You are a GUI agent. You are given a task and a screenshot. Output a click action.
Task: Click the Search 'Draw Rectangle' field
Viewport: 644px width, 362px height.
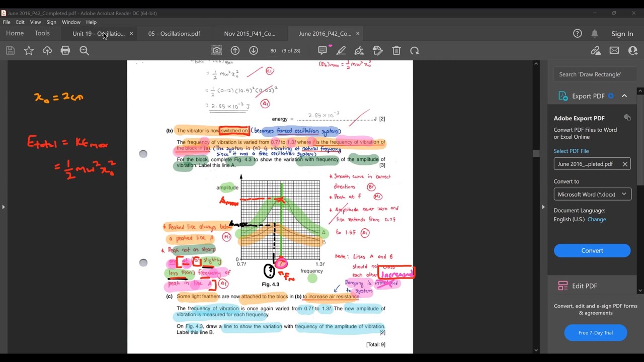pos(595,74)
